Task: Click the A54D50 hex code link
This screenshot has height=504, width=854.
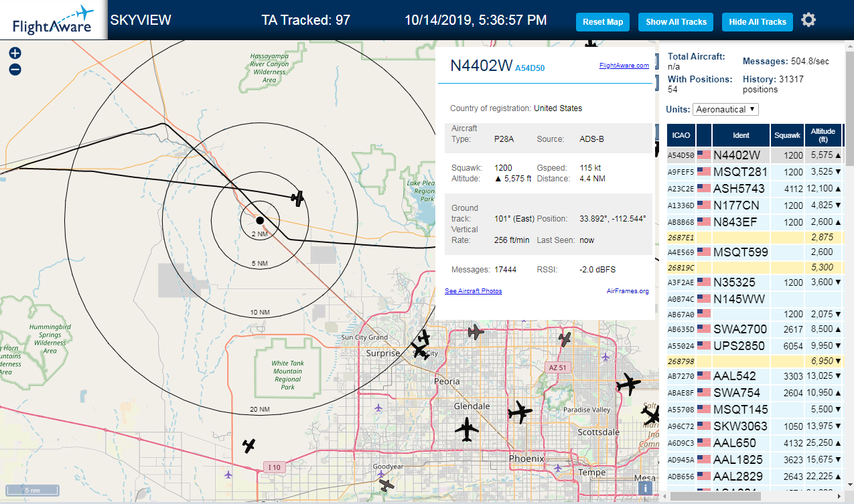Action: coord(530,68)
